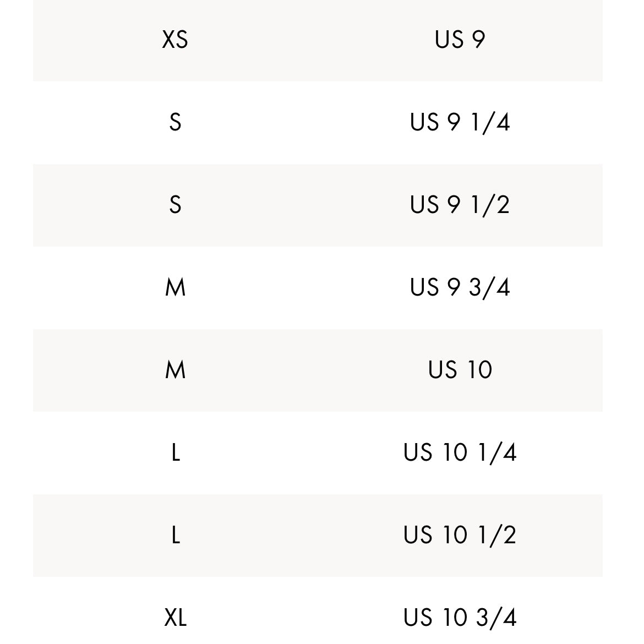Select the US 9 1/2 size value
This screenshot has height=644, width=644.
pos(460,205)
